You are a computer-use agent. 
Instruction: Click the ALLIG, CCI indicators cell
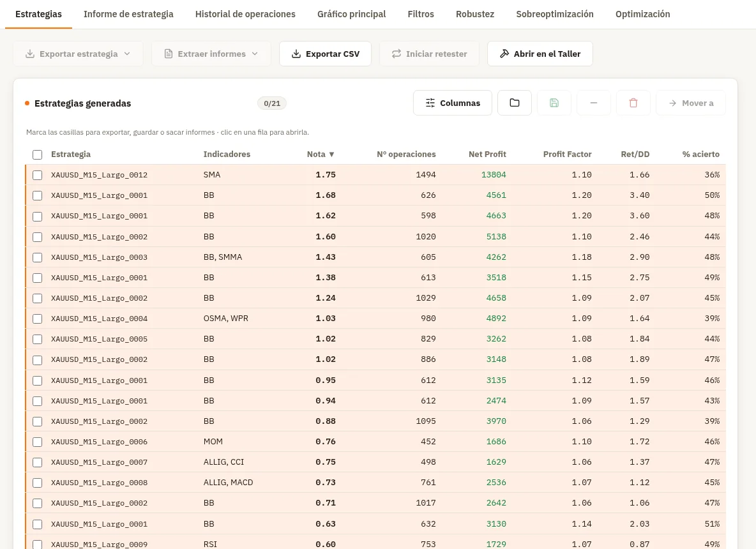coord(223,462)
